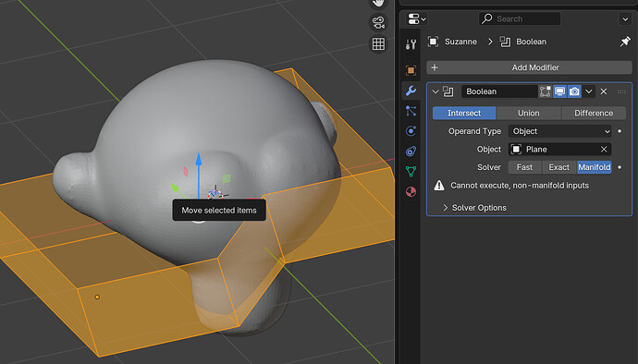Toggle Boolean modifier viewport visibility
Screen dimensions: 638x364
click(559, 91)
